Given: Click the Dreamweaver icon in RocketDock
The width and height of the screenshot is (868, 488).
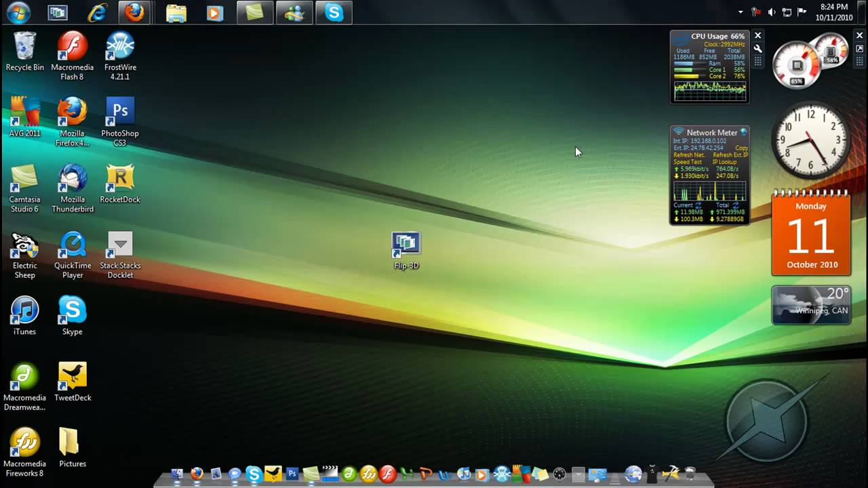Looking at the screenshot, I should [349, 474].
